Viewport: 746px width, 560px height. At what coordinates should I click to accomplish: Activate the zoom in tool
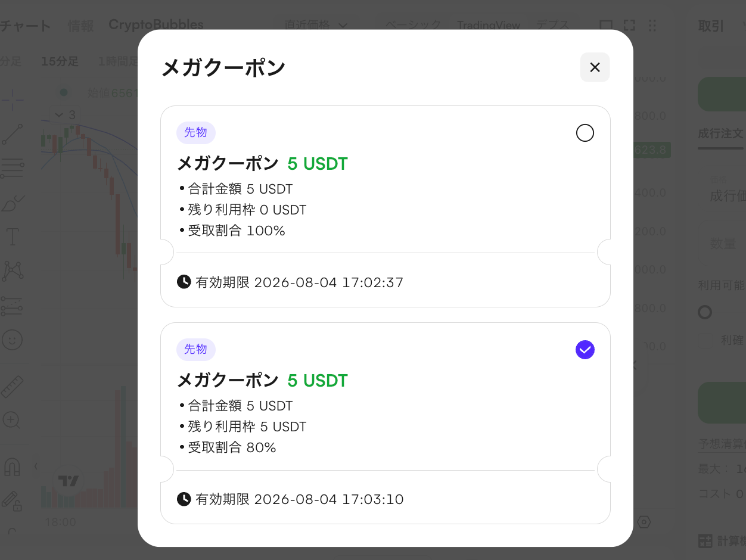pos(12,420)
